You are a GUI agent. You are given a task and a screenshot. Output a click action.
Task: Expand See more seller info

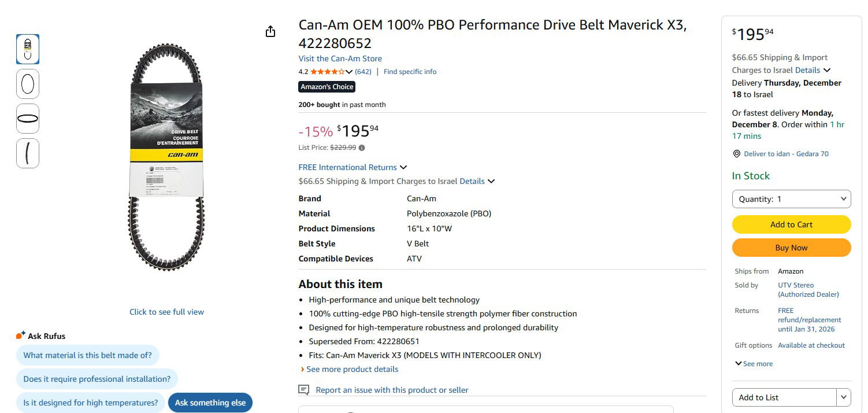754,364
